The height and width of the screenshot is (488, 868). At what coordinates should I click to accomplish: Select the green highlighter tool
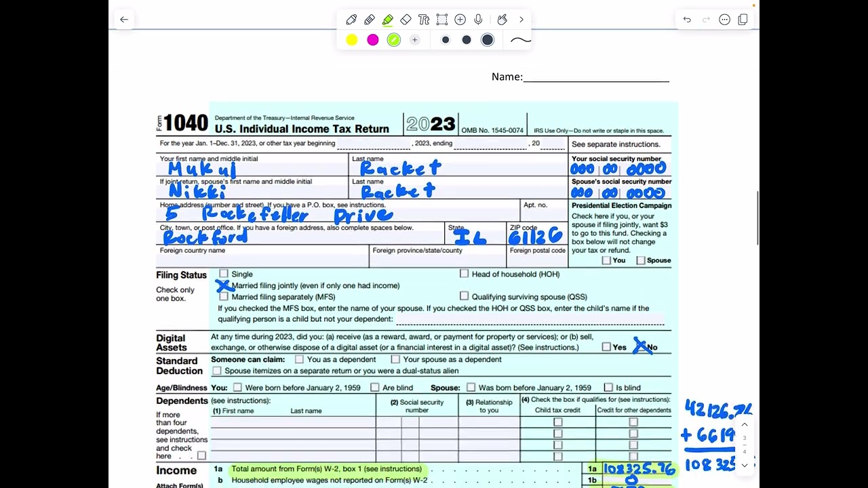click(388, 20)
